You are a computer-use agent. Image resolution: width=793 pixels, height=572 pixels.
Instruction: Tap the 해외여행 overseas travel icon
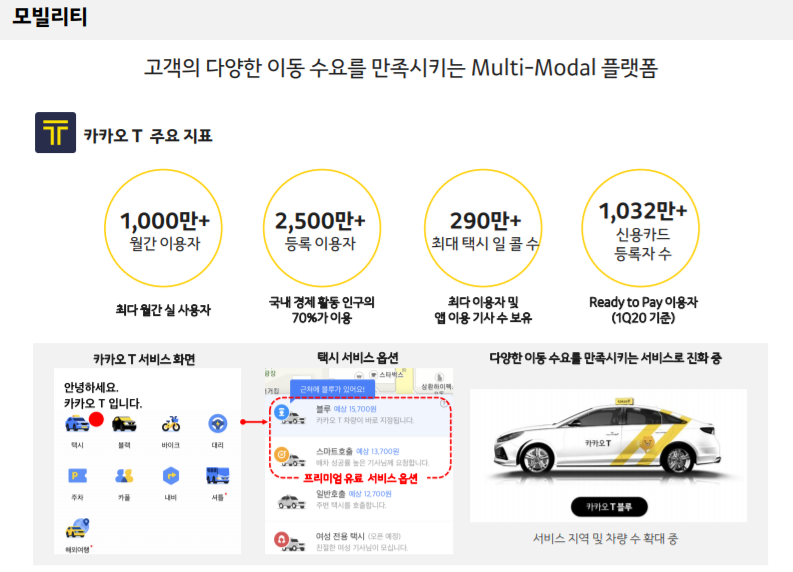[x=77, y=528]
